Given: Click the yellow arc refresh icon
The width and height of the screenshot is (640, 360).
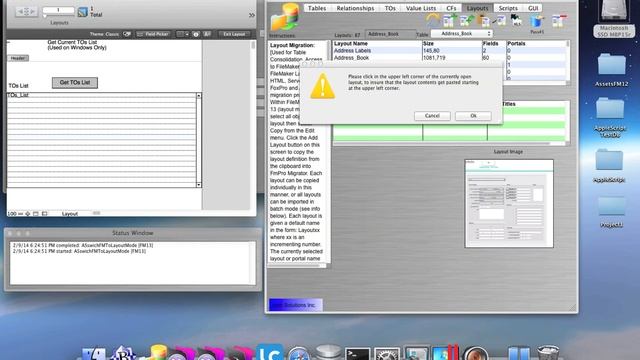Looking at the screenshot, I should pyautogui.click(x=433, y=20).
